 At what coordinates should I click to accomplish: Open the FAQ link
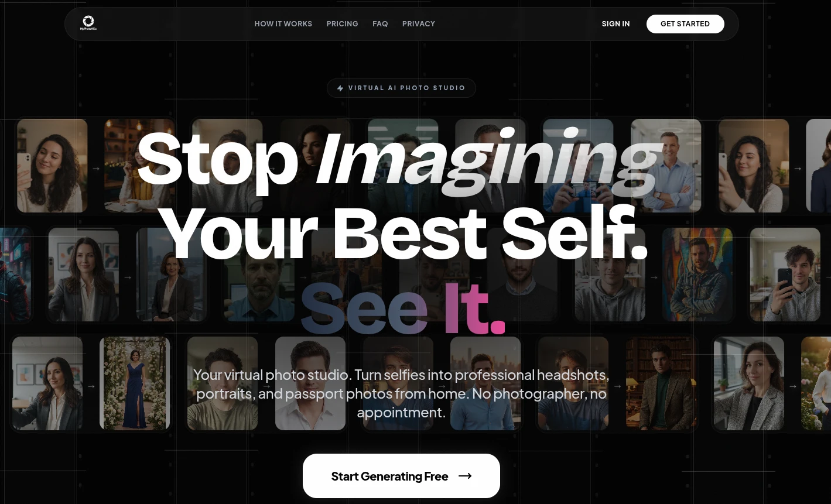[380, 24]
